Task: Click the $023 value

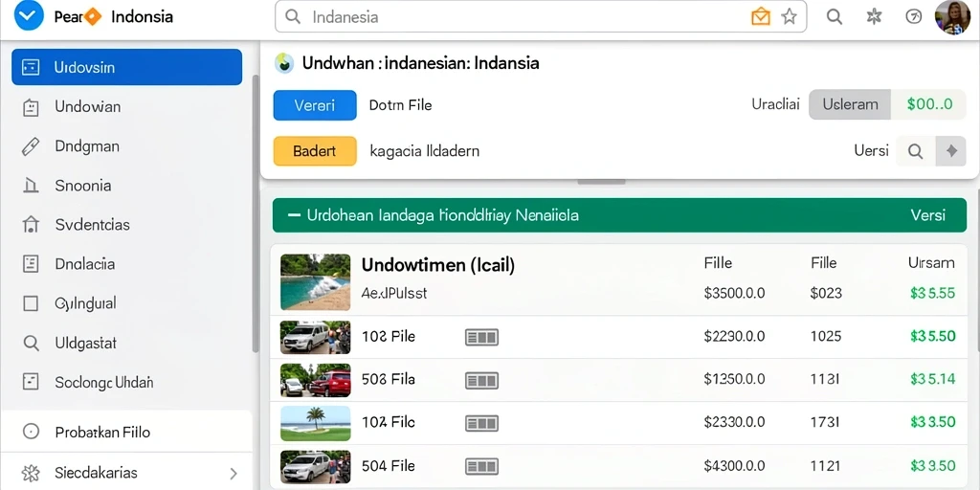Action: [826, 293]
